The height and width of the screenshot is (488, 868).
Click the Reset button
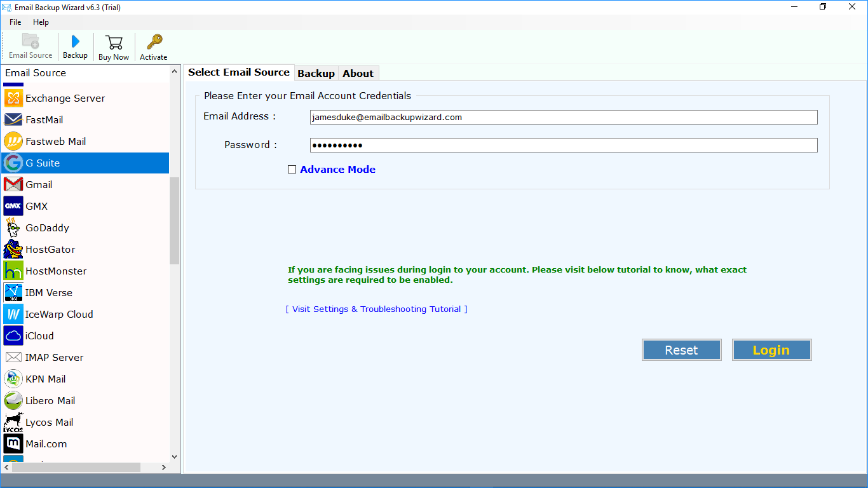[x=681, y=350]
